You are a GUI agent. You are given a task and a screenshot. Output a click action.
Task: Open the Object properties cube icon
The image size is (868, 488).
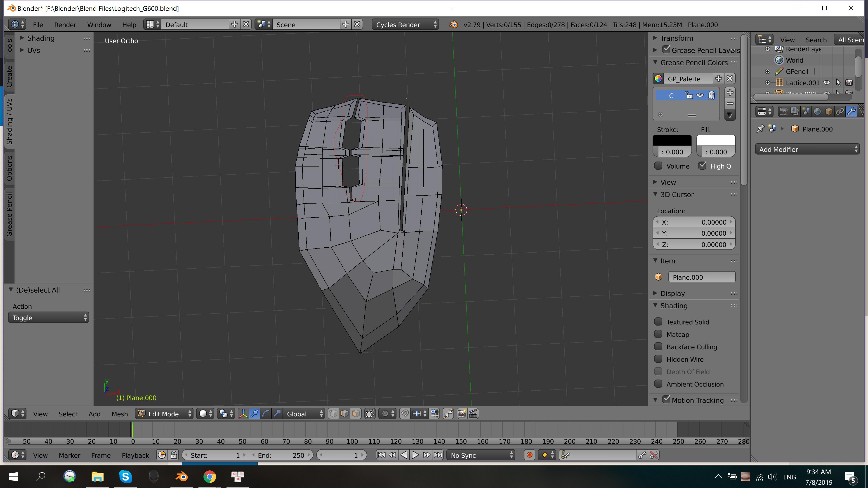(829, 111)
